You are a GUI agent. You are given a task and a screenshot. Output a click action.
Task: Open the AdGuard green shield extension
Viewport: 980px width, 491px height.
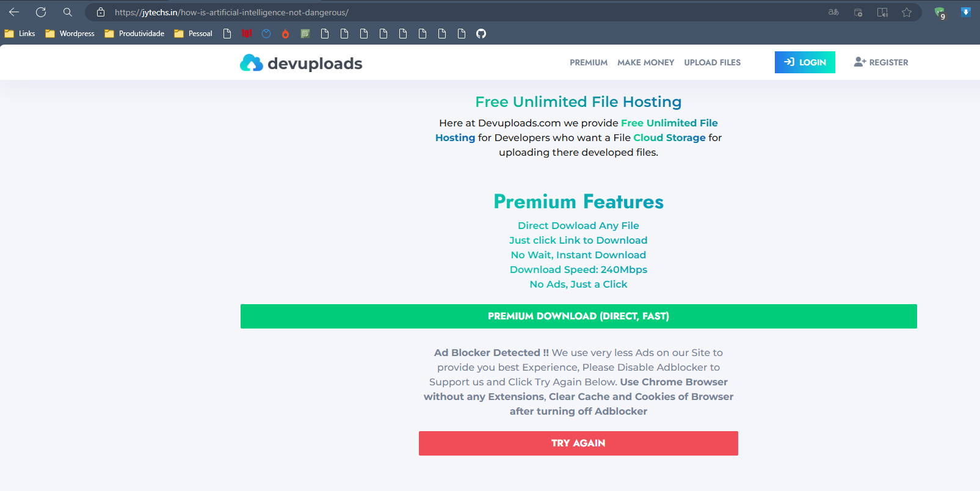(940, 13)
